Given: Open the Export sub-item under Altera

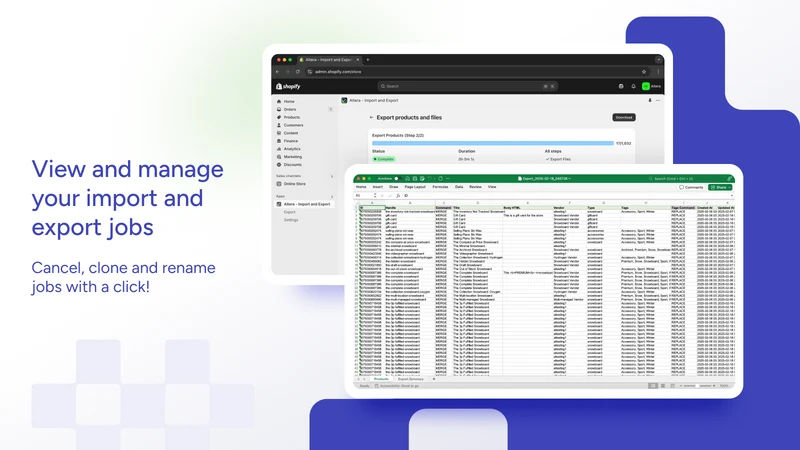Looking at the screenshot, I should [x=290, y=212].
